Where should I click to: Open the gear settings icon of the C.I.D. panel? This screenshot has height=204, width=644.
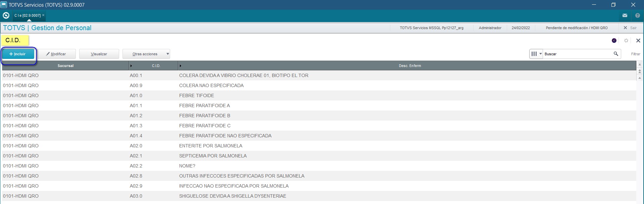[626, 41]
